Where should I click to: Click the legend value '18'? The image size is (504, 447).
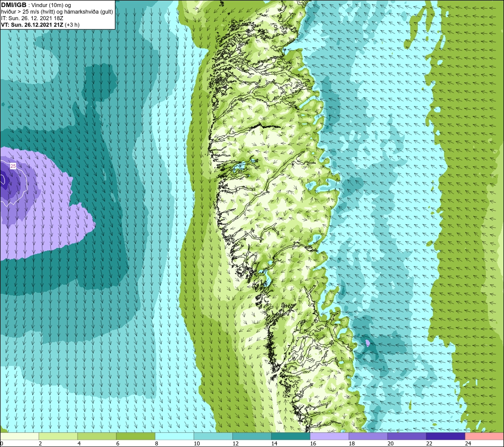pos(352,443)
